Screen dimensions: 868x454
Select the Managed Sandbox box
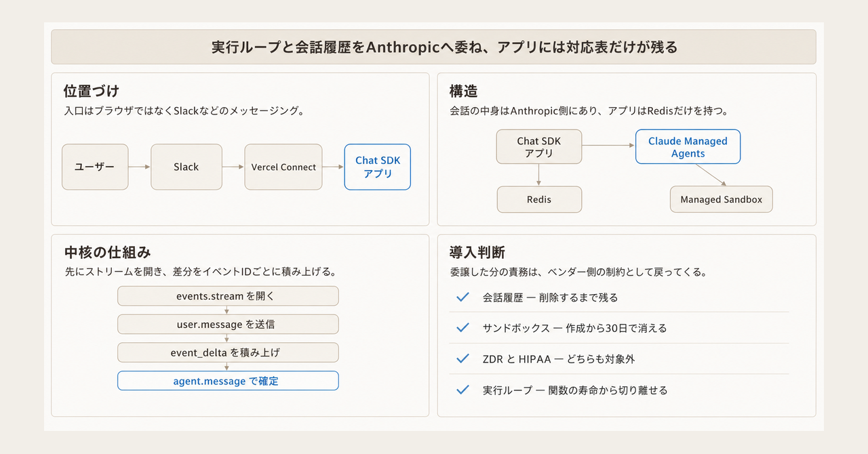[722, 199]
